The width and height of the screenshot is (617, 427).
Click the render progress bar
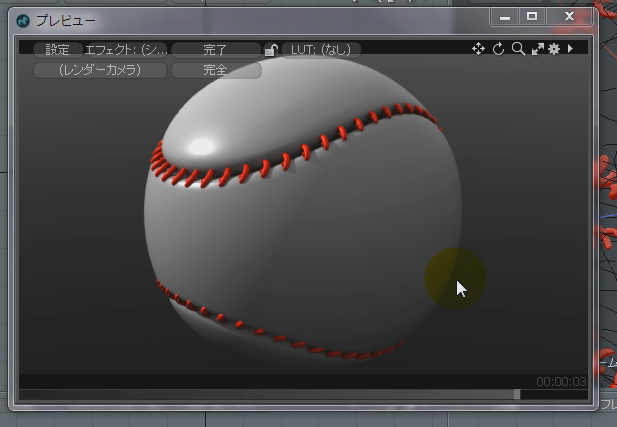tap(268, 395)
